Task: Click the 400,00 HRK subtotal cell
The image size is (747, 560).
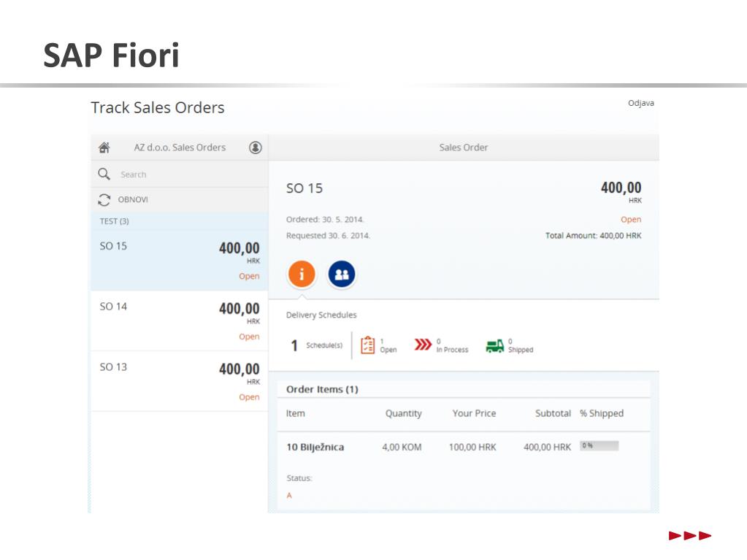Action: tap(547, 447)
